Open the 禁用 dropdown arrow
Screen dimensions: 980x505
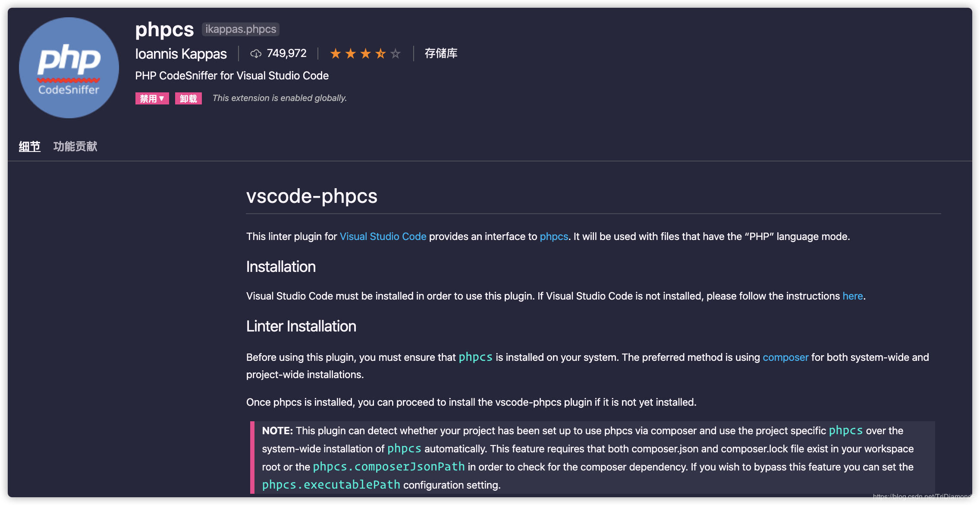tap(162, 98)
